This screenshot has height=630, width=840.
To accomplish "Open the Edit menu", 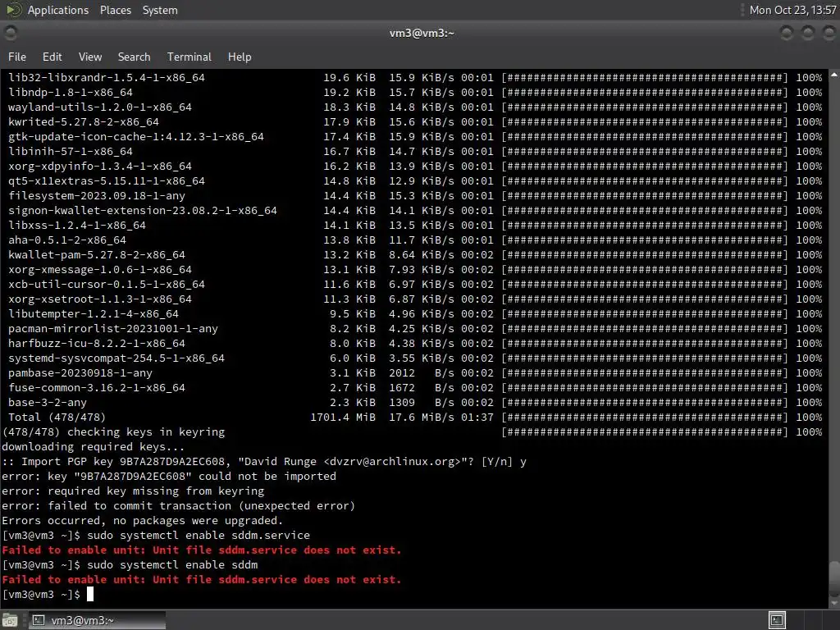I will coord(52,57).
